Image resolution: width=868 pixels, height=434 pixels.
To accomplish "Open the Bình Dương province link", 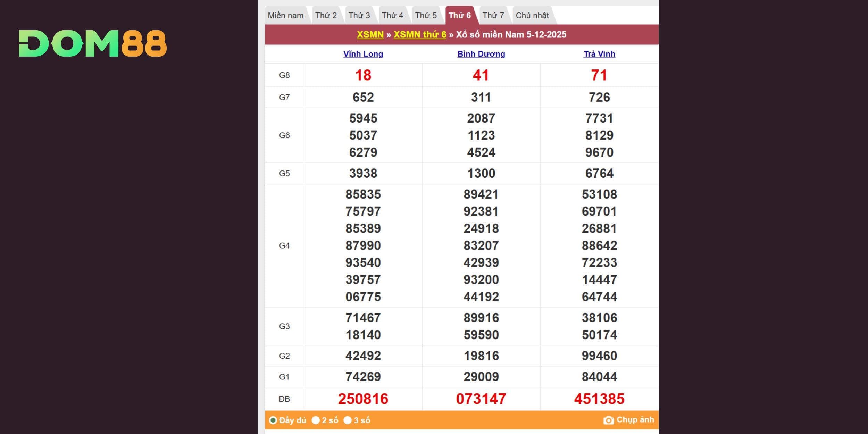I will click(481, 54).
